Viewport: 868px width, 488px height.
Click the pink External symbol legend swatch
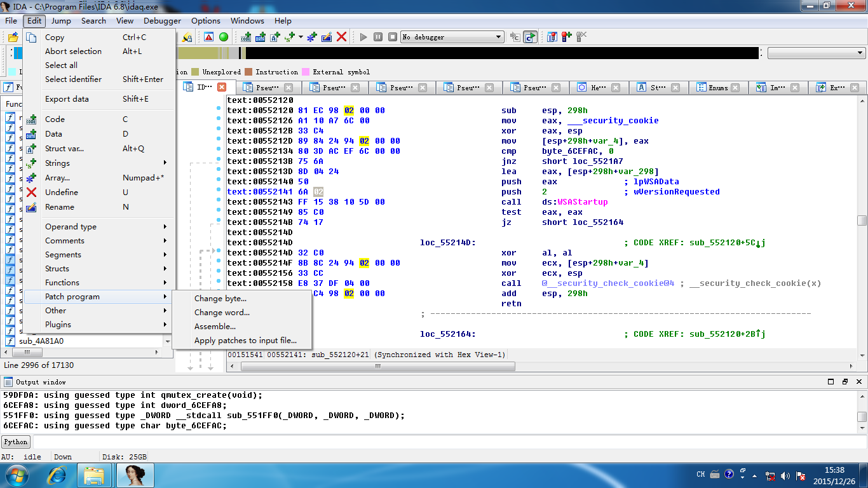(x=306, y=72)
